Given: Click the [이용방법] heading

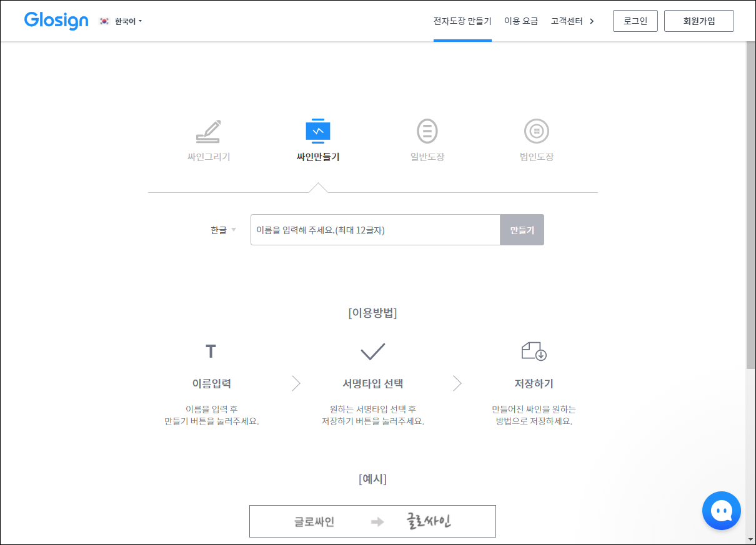Looking at the screenshot, I should pyautogui.click(x=373, y=313).
